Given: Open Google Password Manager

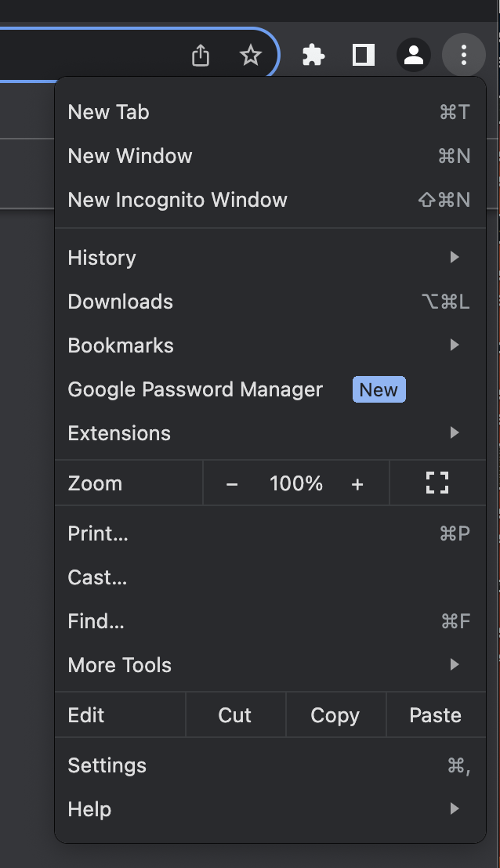Looking at the screenshot, I should click(196, 389).
